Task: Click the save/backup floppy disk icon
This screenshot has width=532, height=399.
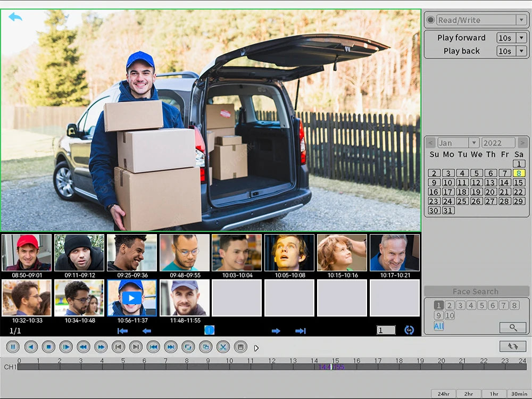Action: 240,347
